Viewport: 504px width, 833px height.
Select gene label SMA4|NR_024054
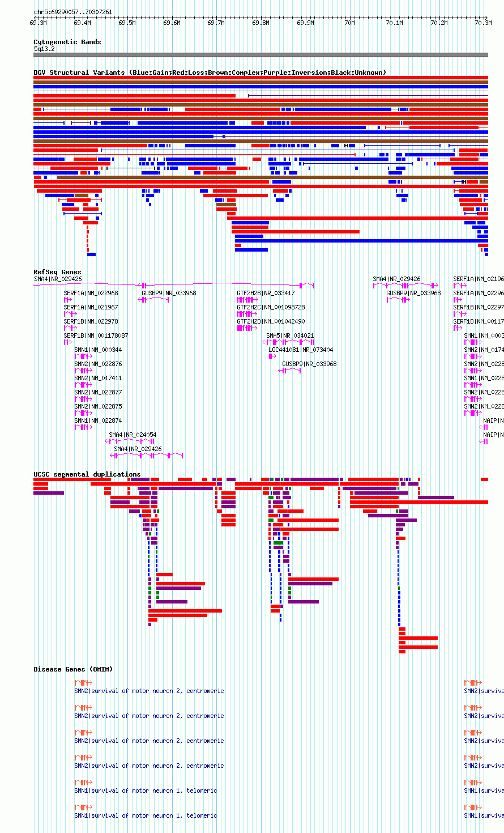[x=133, y=435]
